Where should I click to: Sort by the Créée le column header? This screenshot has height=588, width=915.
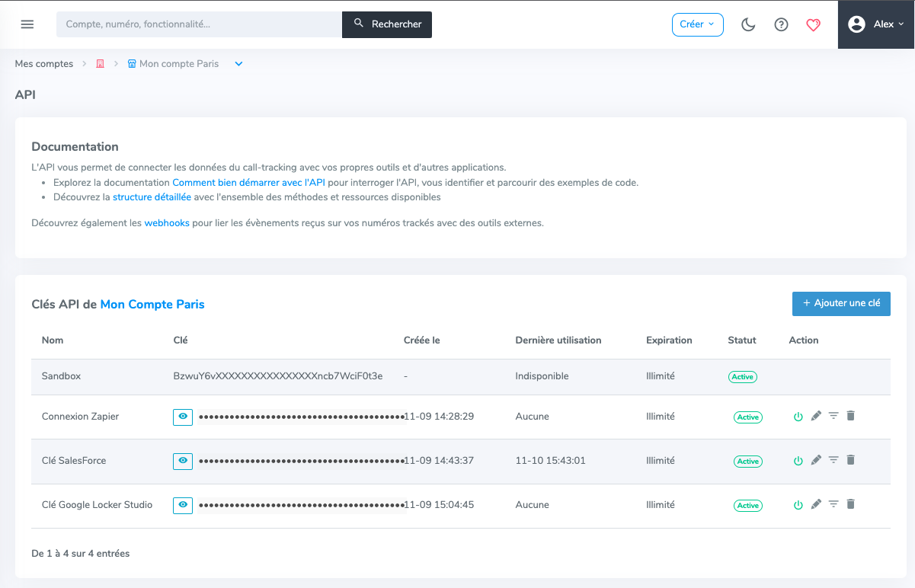click(x=421, y=340)
